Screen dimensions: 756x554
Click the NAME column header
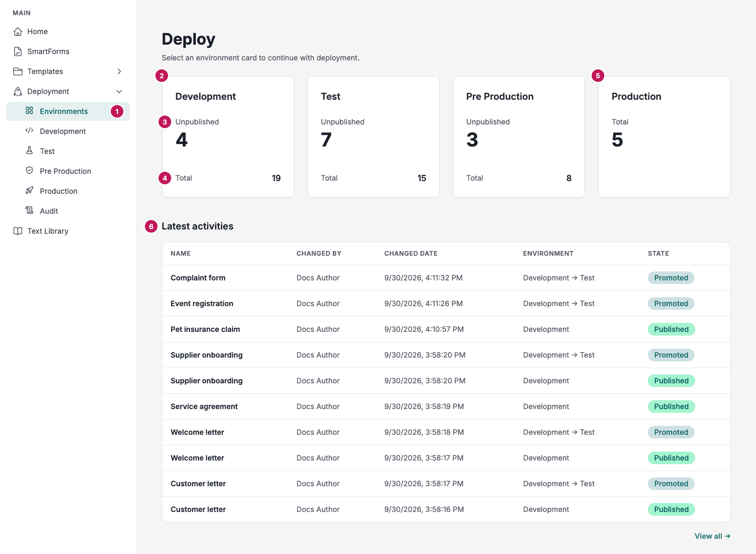click(x=181, y=254)
